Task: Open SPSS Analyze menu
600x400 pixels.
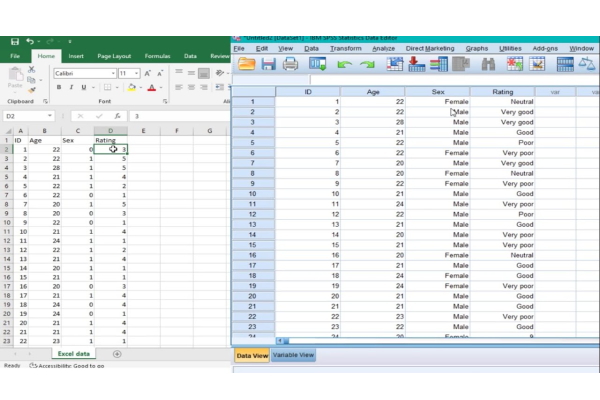Action: coord(383,49)
